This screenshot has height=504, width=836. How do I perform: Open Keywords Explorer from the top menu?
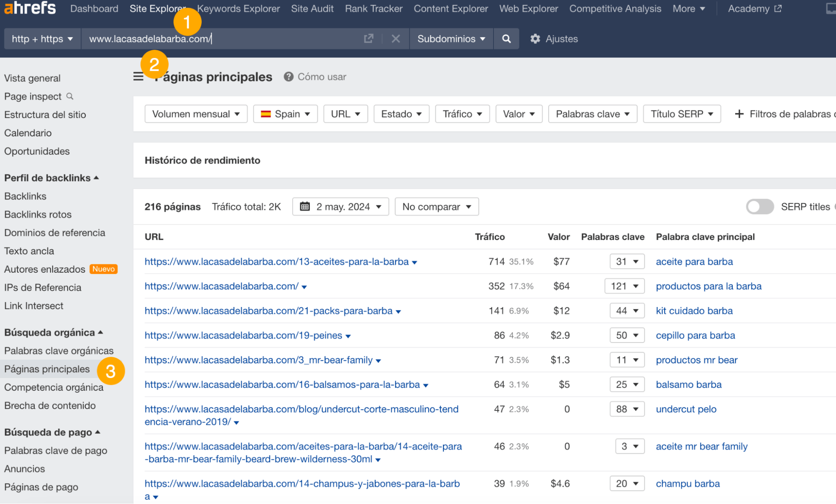pos(238,8)
